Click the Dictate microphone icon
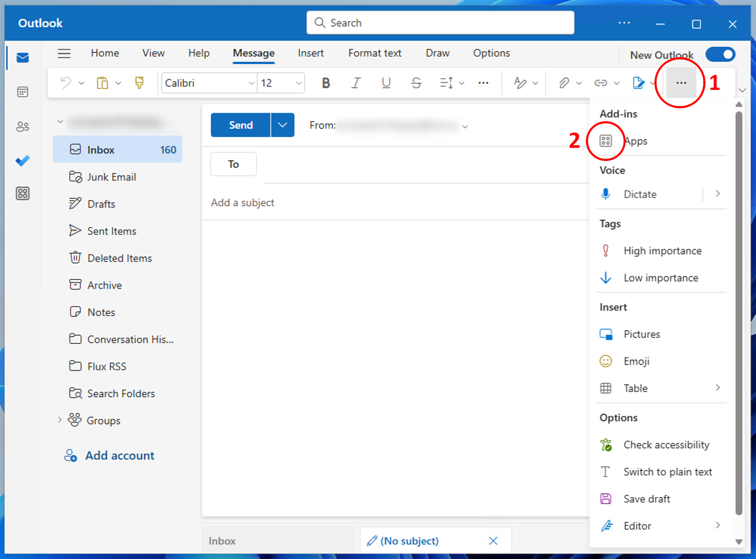Image resolution: width=756 pixels, height=559 pixels. click(x=606, y=194)
